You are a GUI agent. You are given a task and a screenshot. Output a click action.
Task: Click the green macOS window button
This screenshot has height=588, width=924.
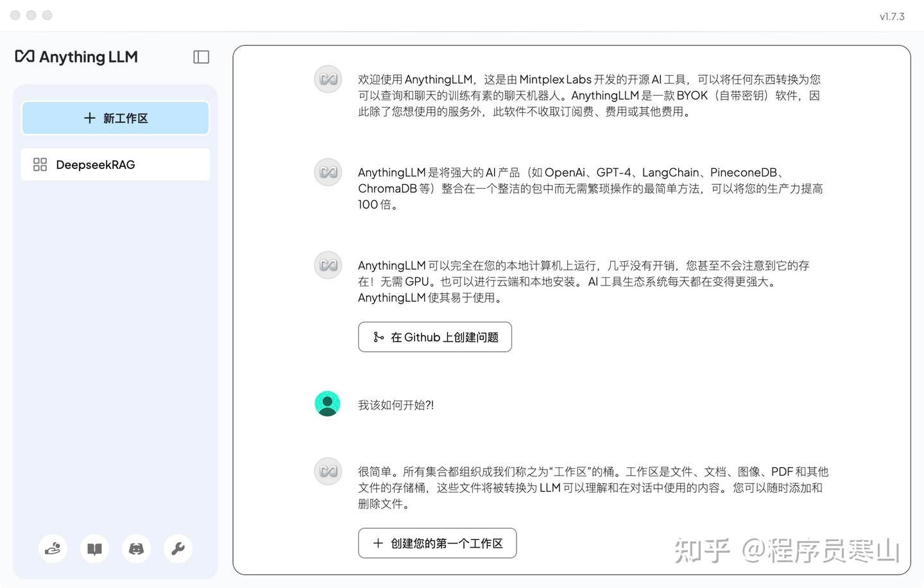[46, 15]
